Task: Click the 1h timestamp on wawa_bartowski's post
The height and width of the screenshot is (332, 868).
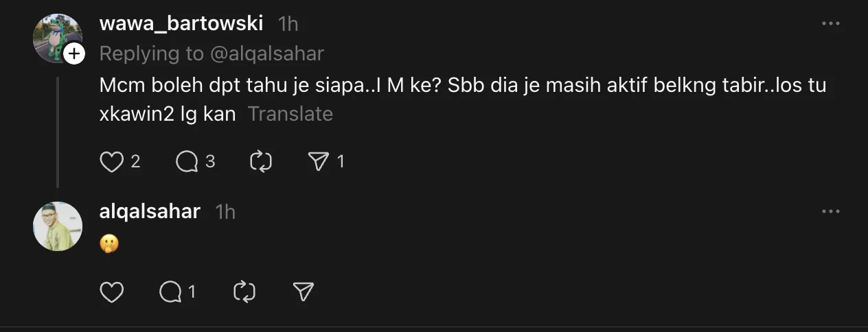Action: (288, 23)
